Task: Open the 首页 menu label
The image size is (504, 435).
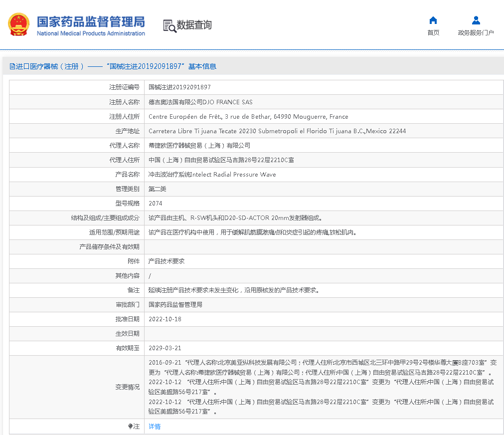Action: [x=433, y=33]
